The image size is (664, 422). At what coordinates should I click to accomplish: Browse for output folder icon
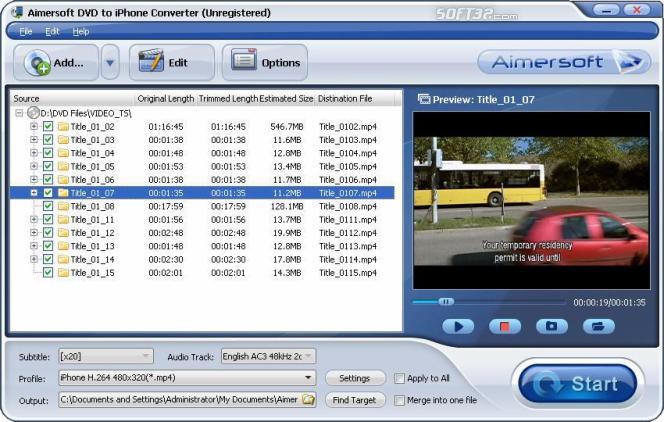(309, 400)
